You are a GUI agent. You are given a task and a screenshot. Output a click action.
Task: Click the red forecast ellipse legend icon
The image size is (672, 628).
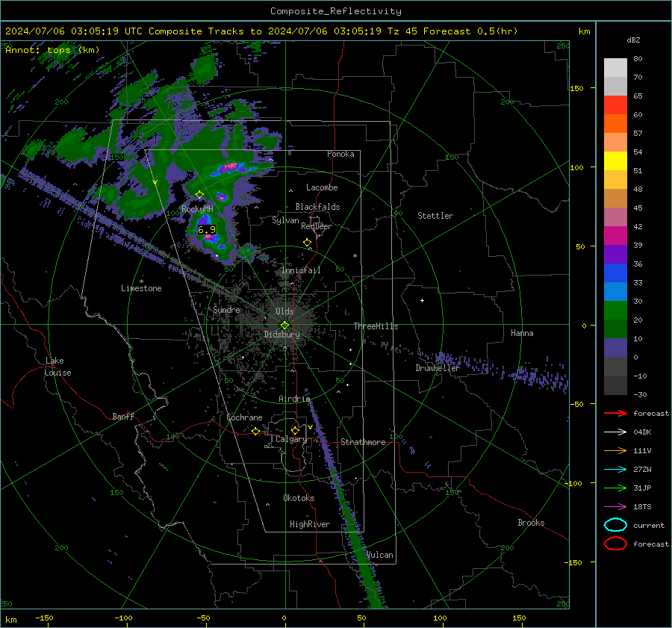click(x=615, y=544)
